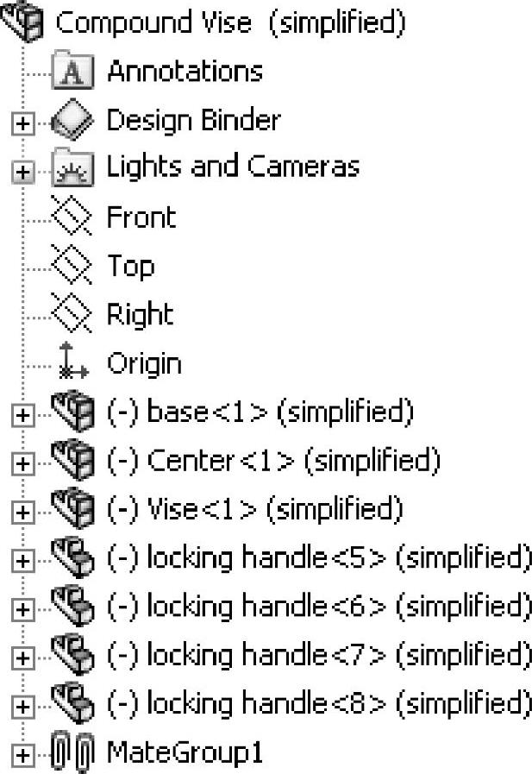The width and height of the screenshot is (532, 774).
Task: Click the Design Binder icon
Action: click(x=72, y=120)
